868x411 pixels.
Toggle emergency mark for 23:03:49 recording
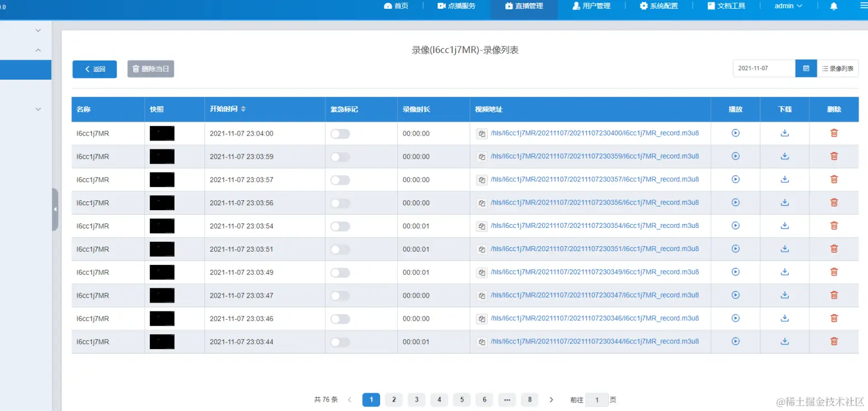click(x=340, y=273)
